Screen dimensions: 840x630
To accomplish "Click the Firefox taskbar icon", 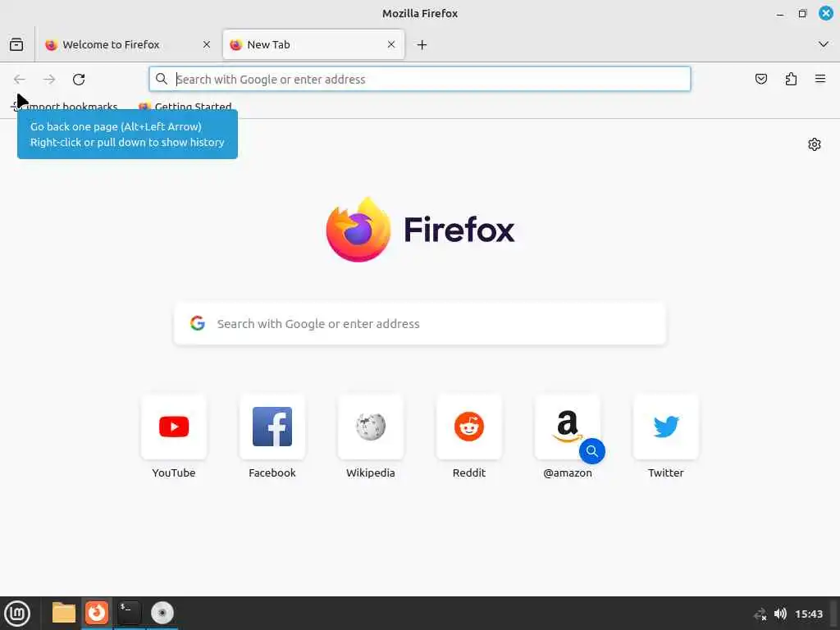I will [x=97, y=613].
